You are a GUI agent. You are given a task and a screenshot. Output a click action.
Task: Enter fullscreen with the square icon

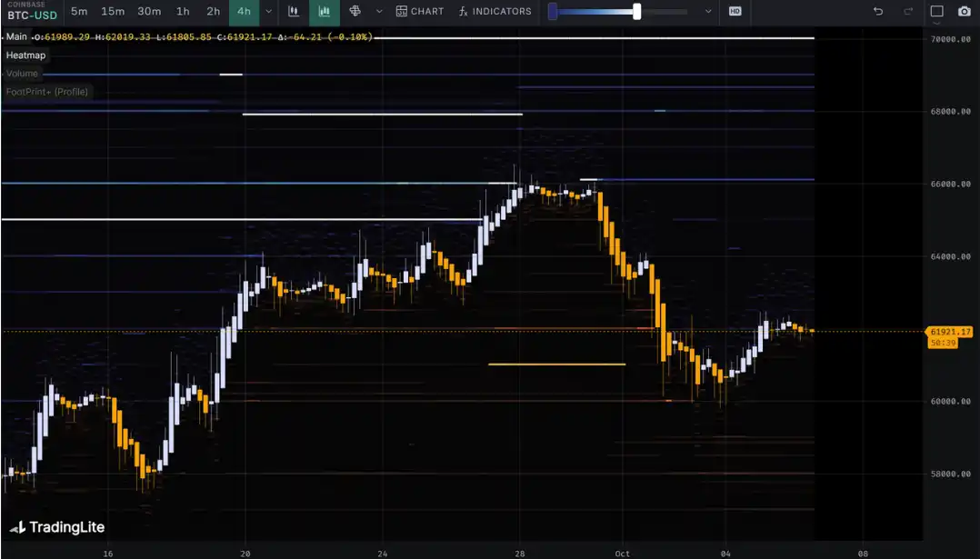tap(937, 12)
